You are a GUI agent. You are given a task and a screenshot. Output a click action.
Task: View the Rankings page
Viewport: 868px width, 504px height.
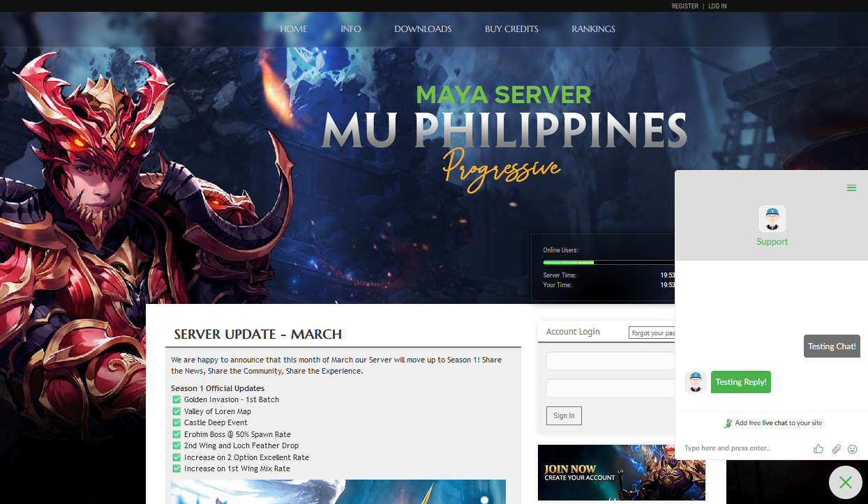(593, 29)
